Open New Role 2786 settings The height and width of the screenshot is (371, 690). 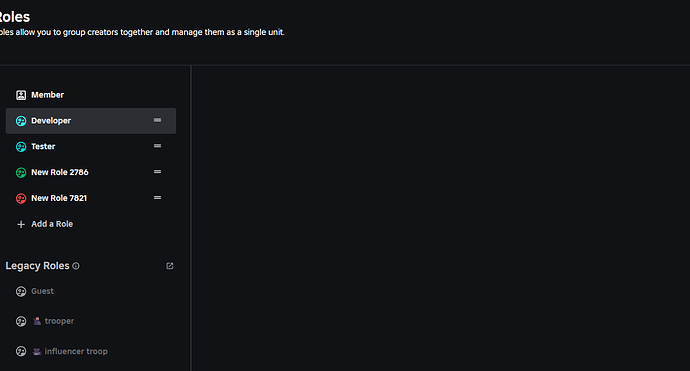[x=91, y=173]
